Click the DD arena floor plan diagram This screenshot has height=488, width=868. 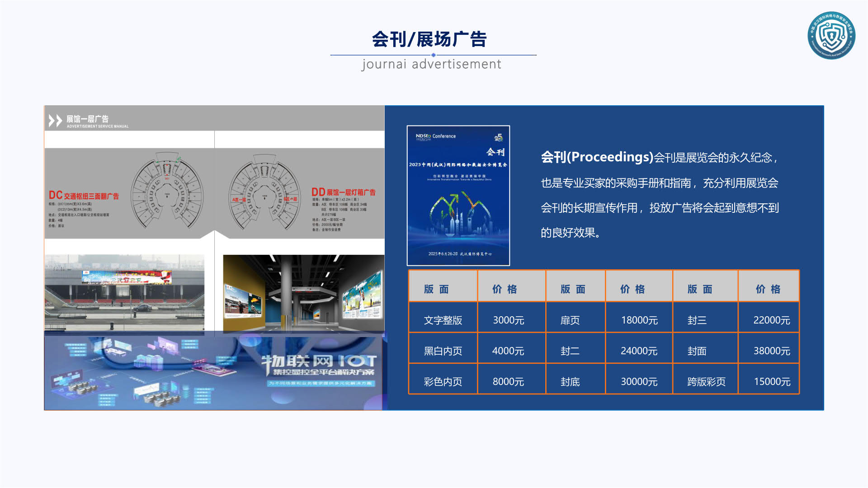(x=264, y=192)
